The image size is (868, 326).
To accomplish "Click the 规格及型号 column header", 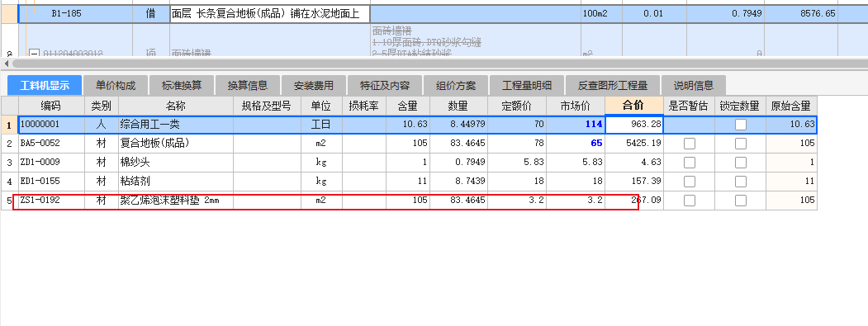I will click(x=268, y=105).
